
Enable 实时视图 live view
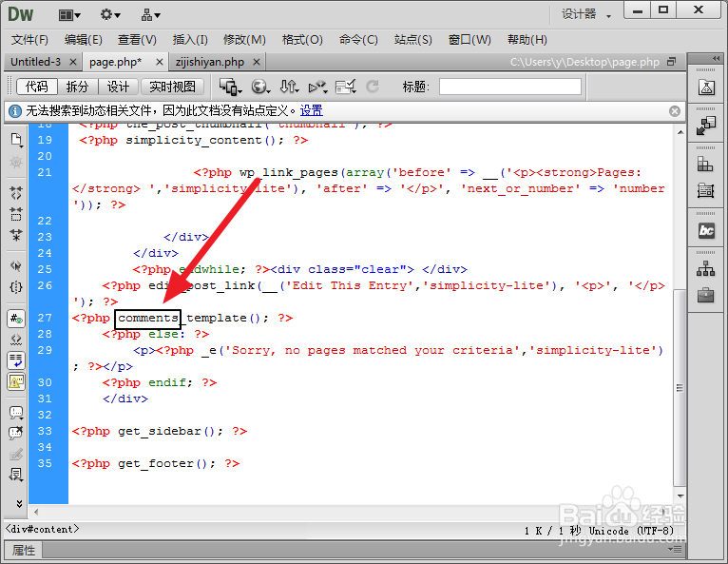172,87
